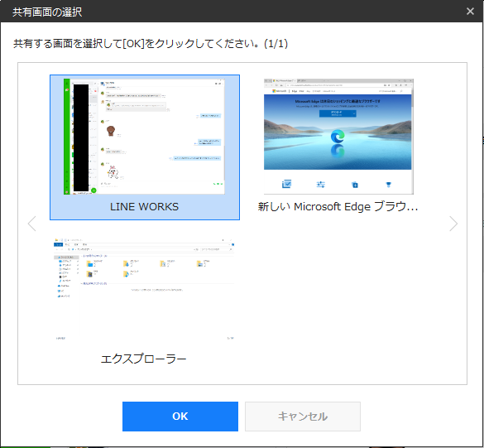Go to next page of screens

[x=453, y=224]
